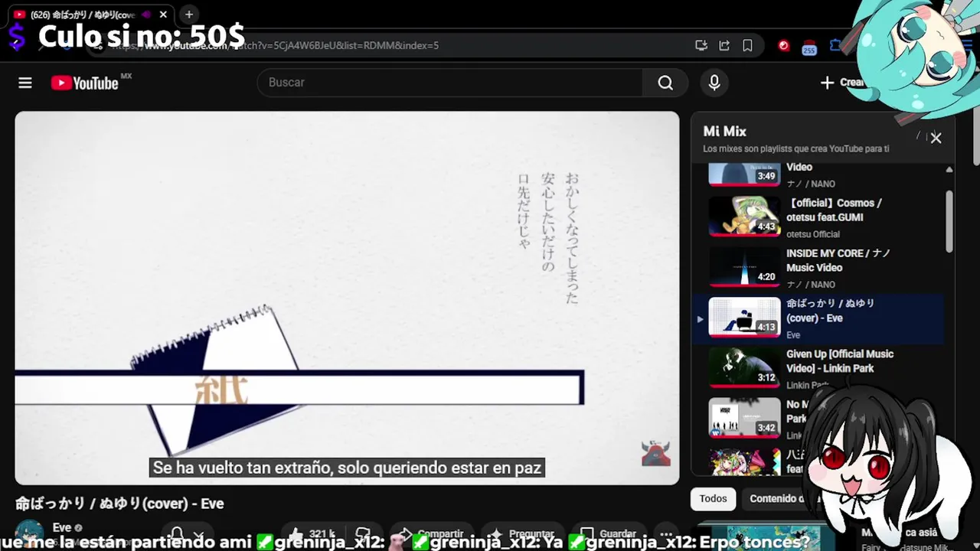This screenshot has width=980, height=551.
Task: Click the youtube.com URL in the address bar
Action: (x=276, y=45)
